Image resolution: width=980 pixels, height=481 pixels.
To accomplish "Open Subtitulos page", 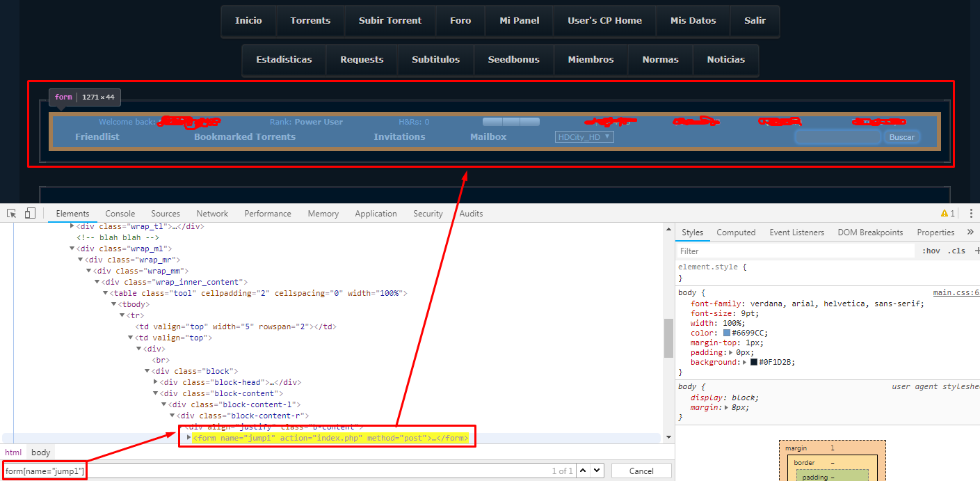I will pos(435,60).
